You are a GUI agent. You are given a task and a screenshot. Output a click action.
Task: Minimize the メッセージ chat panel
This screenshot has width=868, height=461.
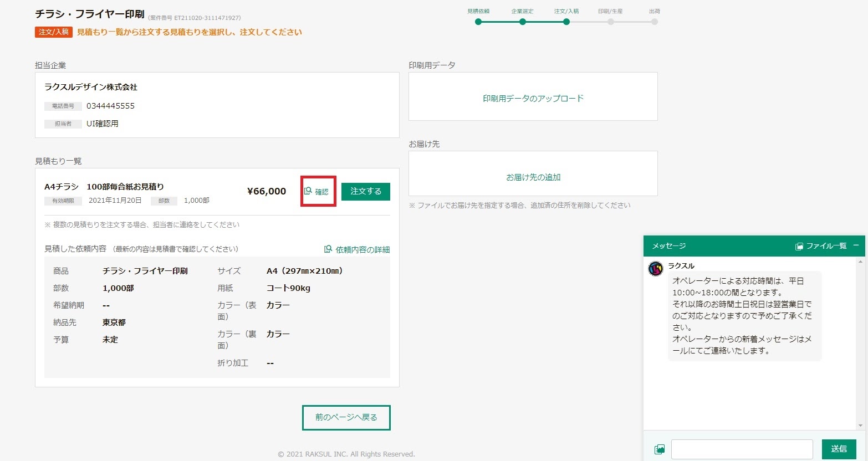[856, 245]
